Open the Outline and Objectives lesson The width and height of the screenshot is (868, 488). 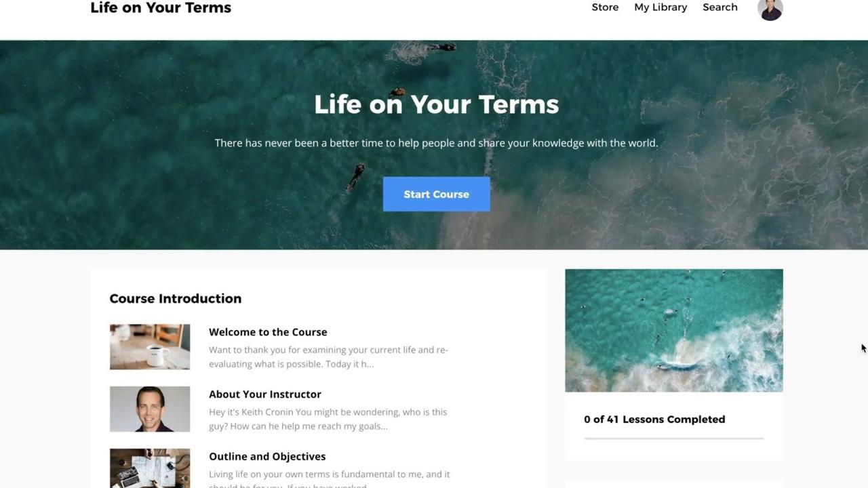267,457
